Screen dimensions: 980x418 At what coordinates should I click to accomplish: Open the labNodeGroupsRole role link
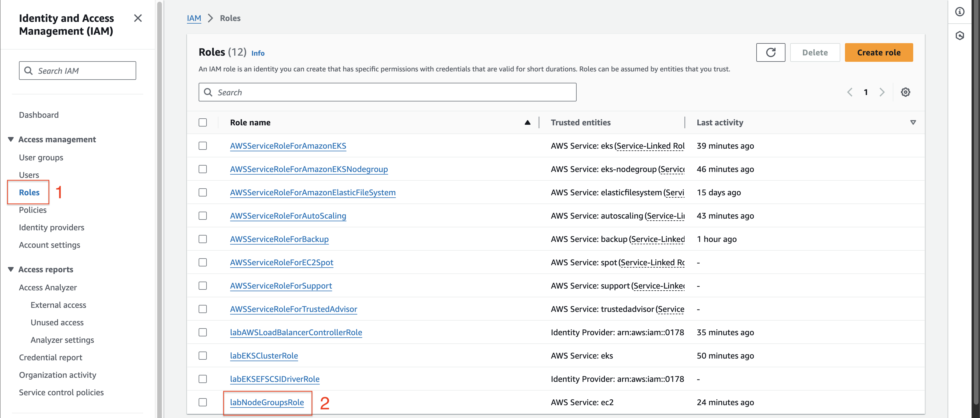coord(267,403)
